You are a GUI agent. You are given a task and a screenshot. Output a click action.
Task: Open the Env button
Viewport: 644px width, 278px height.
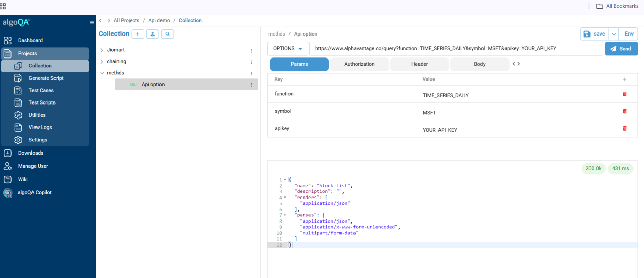coord(629,34)
